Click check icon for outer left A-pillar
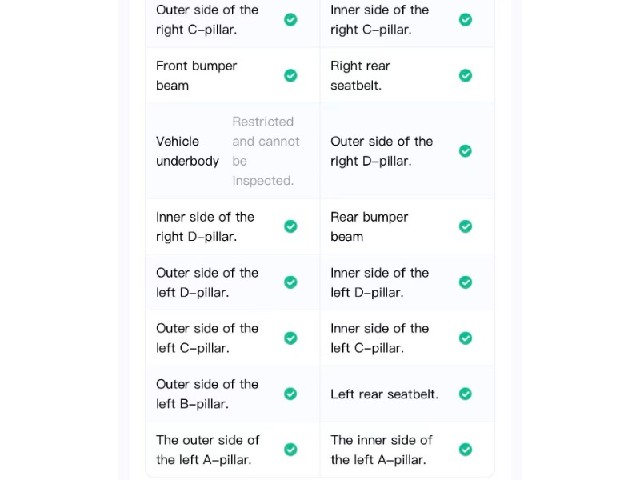Image resolution: width=640 pixels, height=480 pixels. point(291,449)
